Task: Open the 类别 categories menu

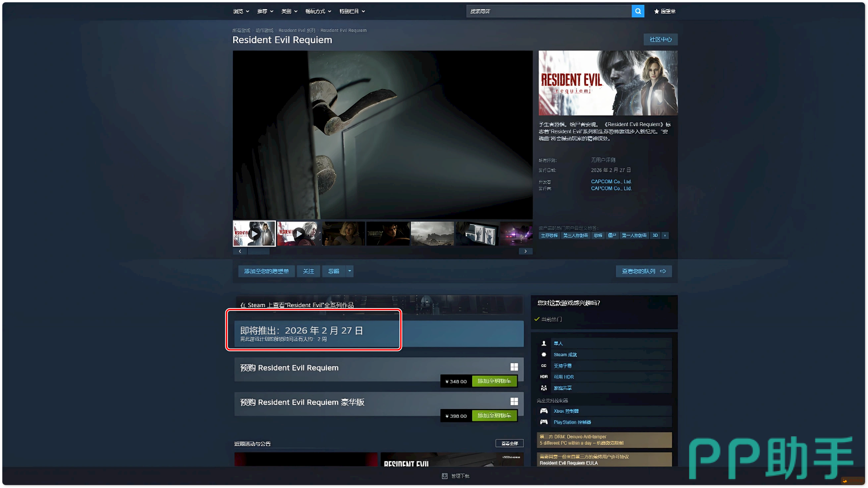Action: 289,12
